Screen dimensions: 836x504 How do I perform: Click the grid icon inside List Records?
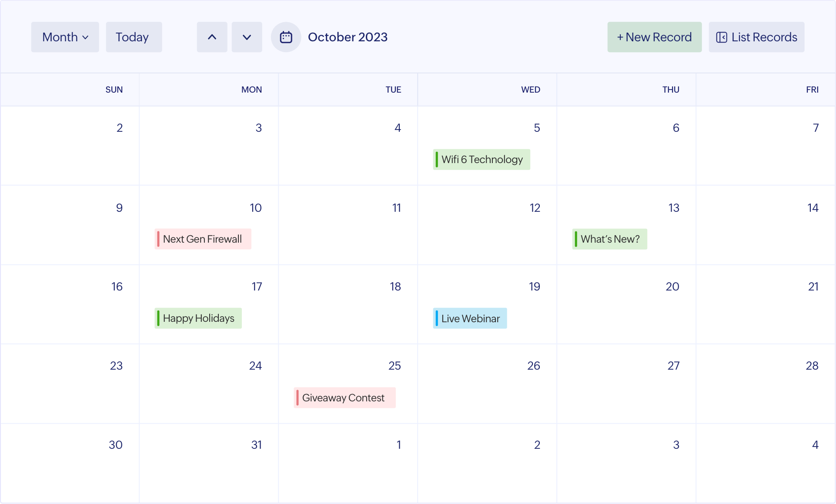tap(721, 37)
